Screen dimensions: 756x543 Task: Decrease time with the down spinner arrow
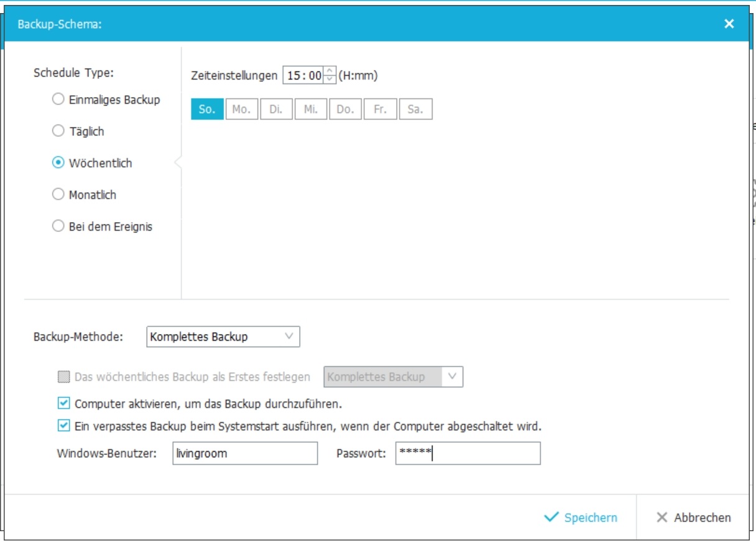tap(330, 80)
